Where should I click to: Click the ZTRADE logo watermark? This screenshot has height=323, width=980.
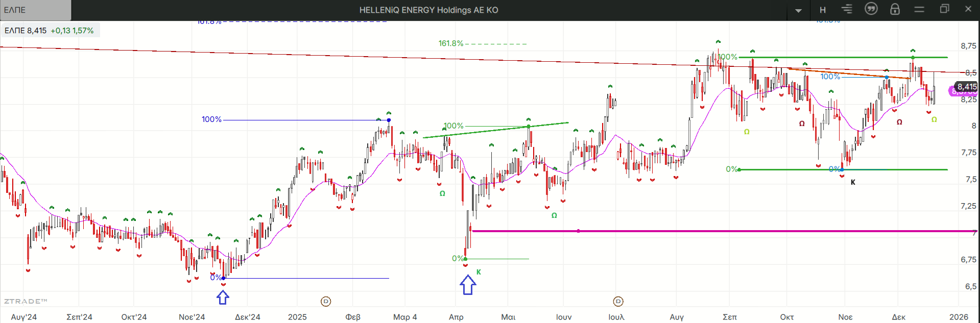(26, 301)
